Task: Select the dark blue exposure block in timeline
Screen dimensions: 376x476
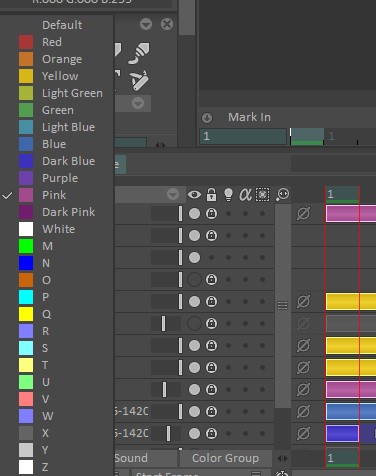Action: pyautogui.click(x=342, y=434)
